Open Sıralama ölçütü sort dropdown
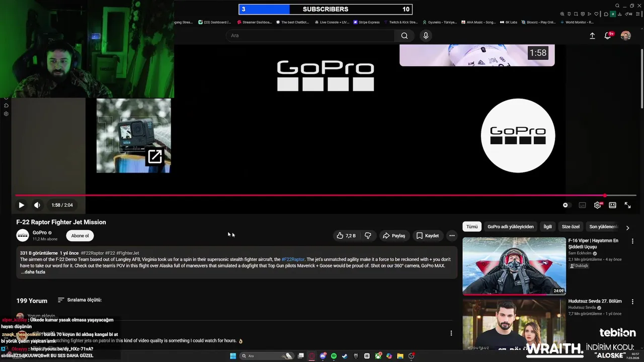The height and width of the screenshot is (362, 644). tap(79, 300)
